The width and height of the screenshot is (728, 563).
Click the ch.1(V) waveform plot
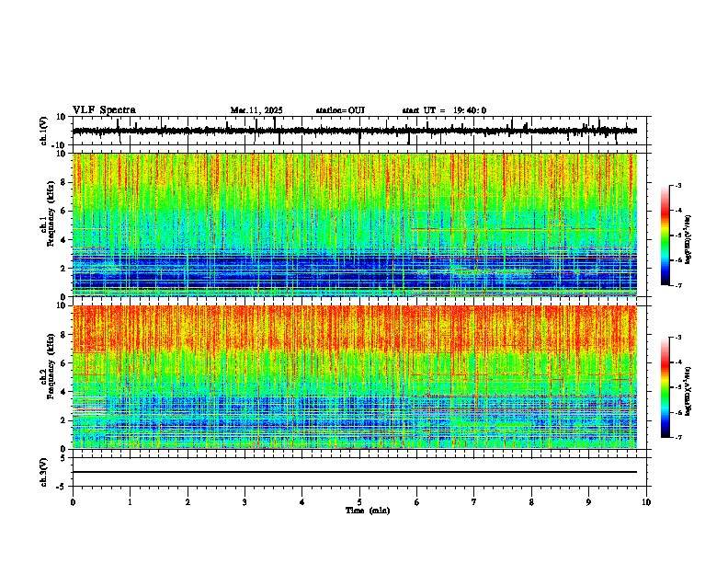click(x=355, y=131)
